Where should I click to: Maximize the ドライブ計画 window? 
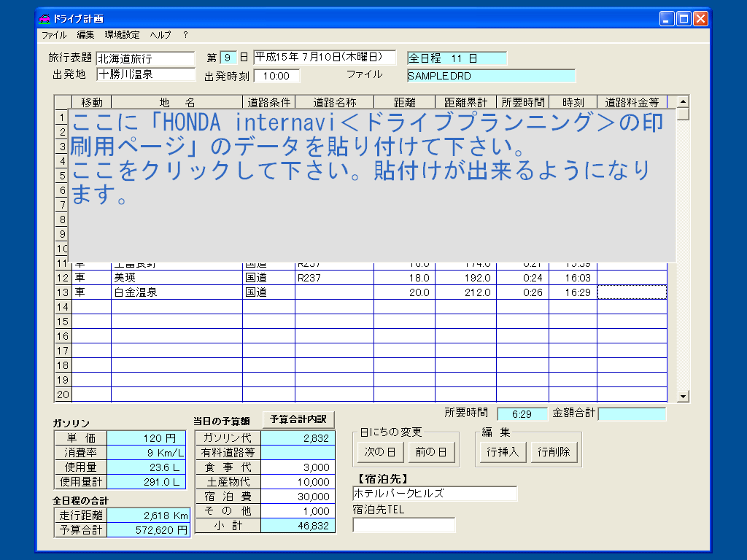point(684,18)
